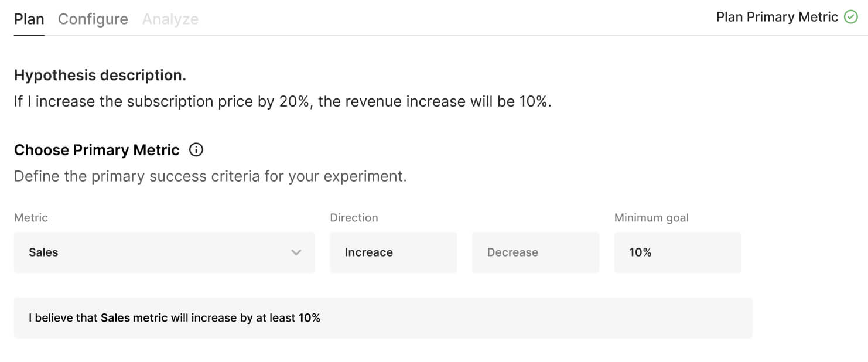Click the chevron on the Metric selector
The height and width of the screenshot is (362, 868).
296,252
